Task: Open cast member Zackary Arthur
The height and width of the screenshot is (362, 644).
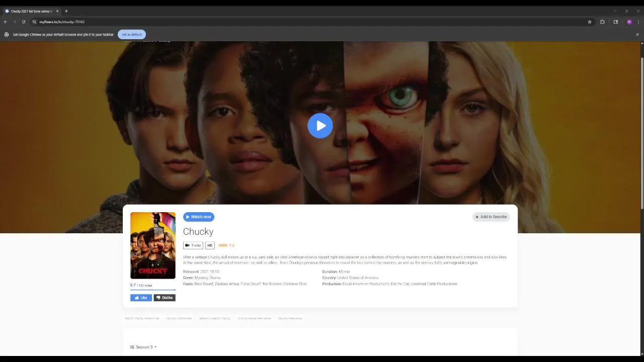Action: point(226,284)
